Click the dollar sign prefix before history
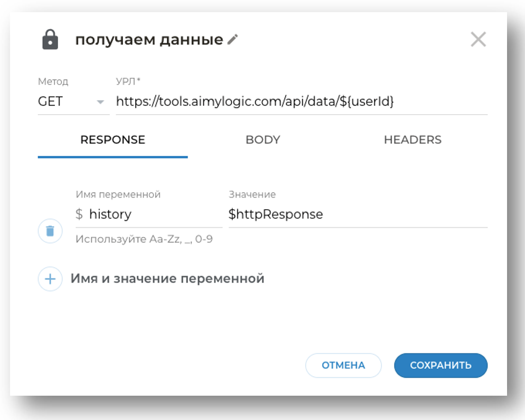 pos(79,214)
